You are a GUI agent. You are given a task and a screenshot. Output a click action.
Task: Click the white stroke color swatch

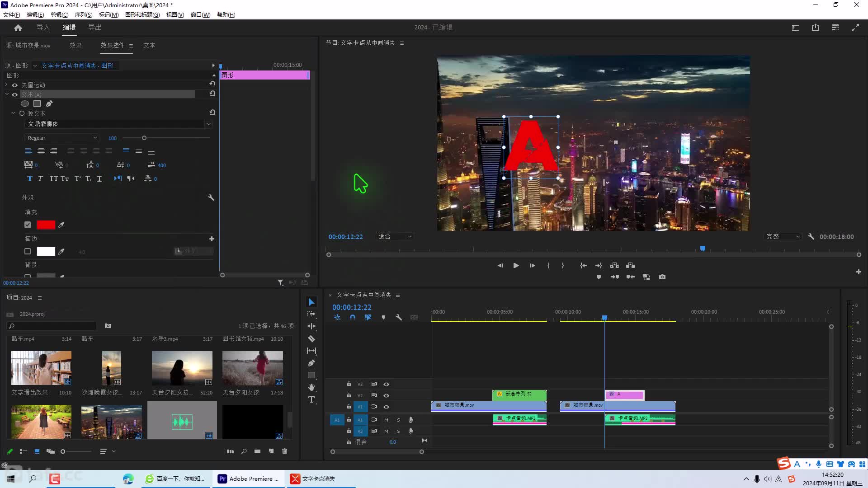(46, 251)
